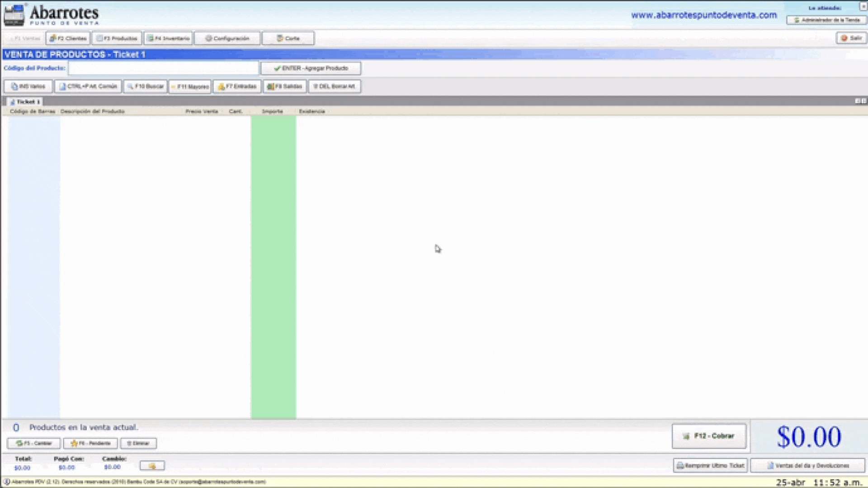Open the calculator icon near Cambio
Screen dimensions: 868x488
[152, 465]
